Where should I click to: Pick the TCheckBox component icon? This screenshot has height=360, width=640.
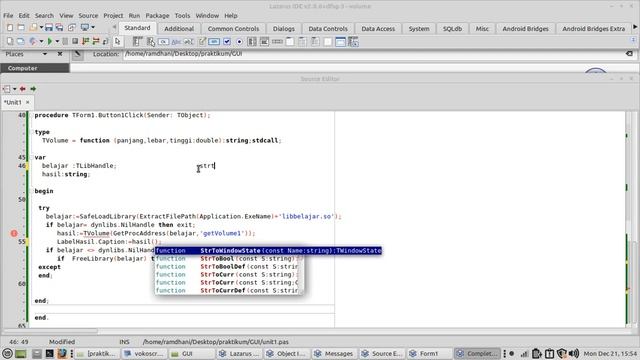(x=227, y=41)
